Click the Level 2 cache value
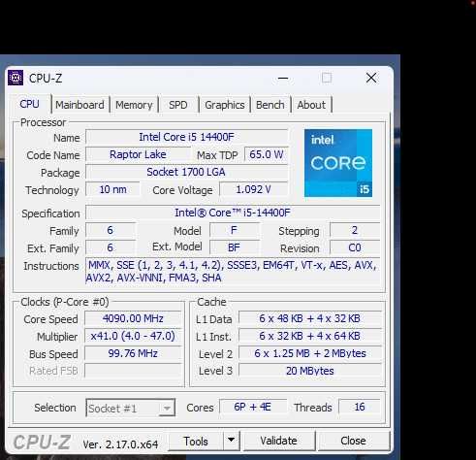Viewport: 476px width, 460px height. (310, 353)
